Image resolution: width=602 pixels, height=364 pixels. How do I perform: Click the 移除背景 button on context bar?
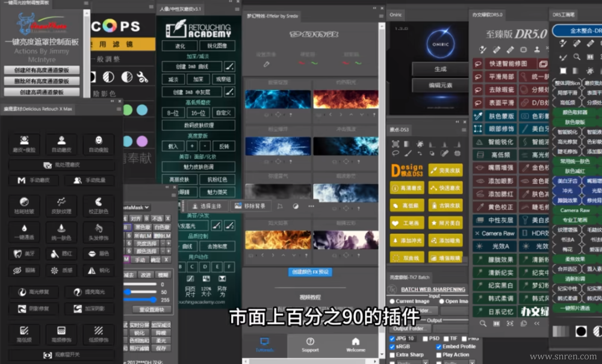click(x=250, y=206)
